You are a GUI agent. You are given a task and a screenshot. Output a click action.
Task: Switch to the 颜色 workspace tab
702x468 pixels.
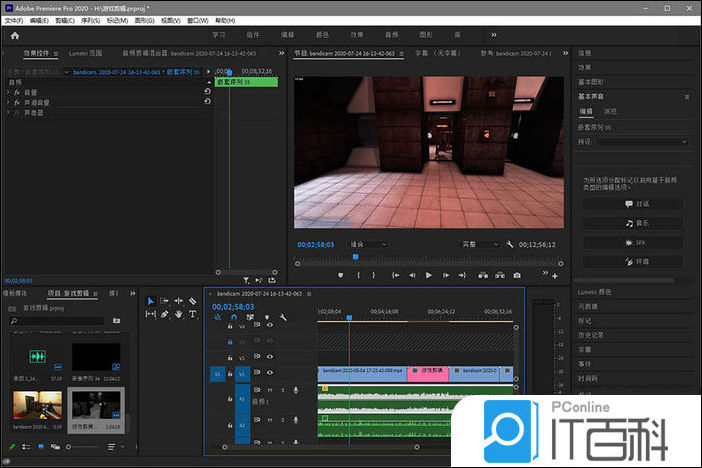[321, 35]
